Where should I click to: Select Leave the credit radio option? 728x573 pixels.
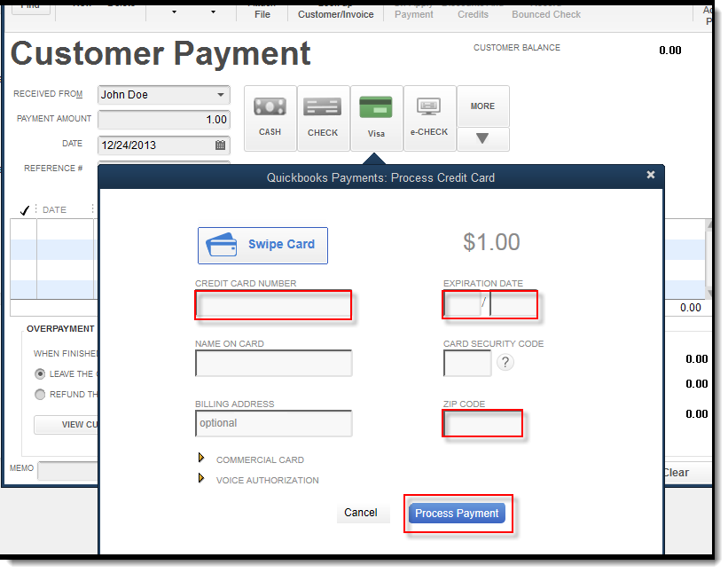(40, 373)
